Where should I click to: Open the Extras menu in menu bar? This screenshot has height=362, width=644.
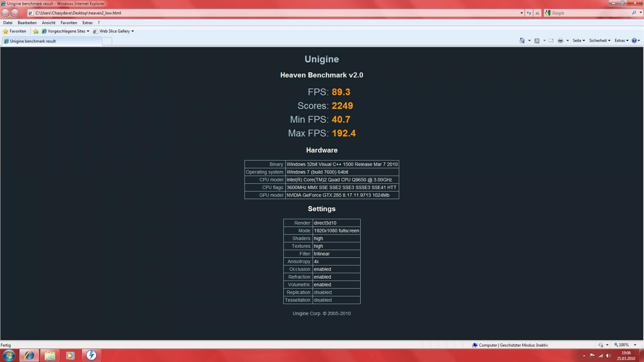click(87, 23)
